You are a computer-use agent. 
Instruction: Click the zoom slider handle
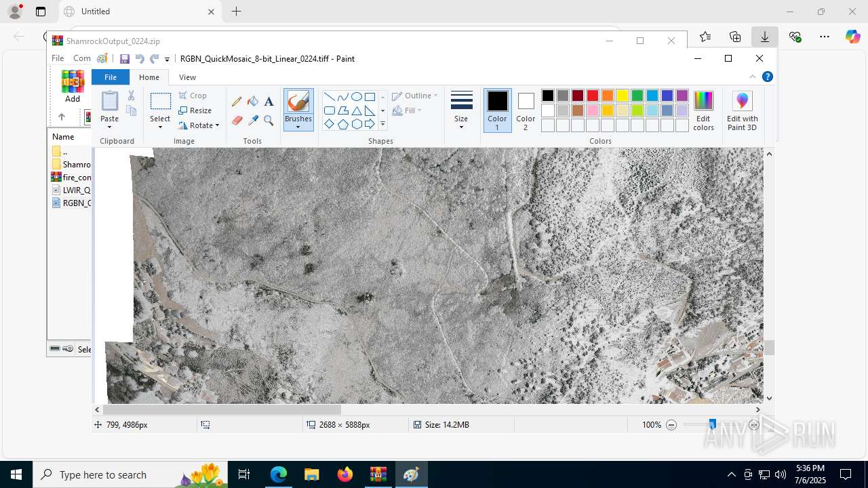tap(712, 424)
